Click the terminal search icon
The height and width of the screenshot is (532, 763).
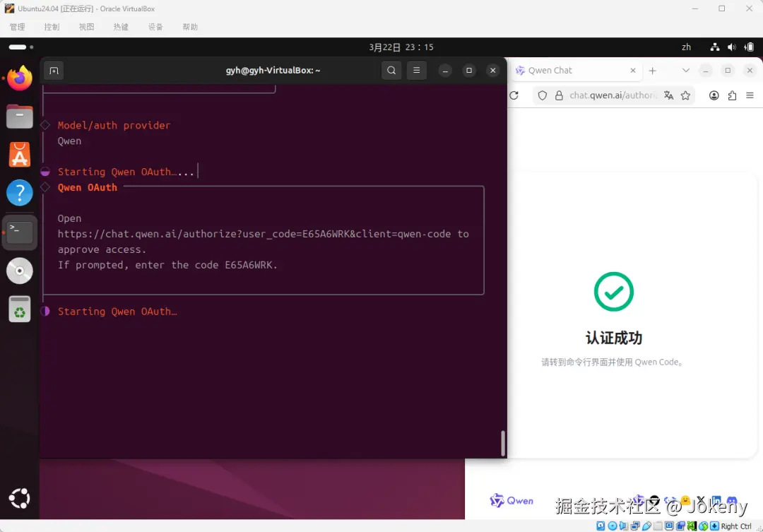[x=391, y=71]
